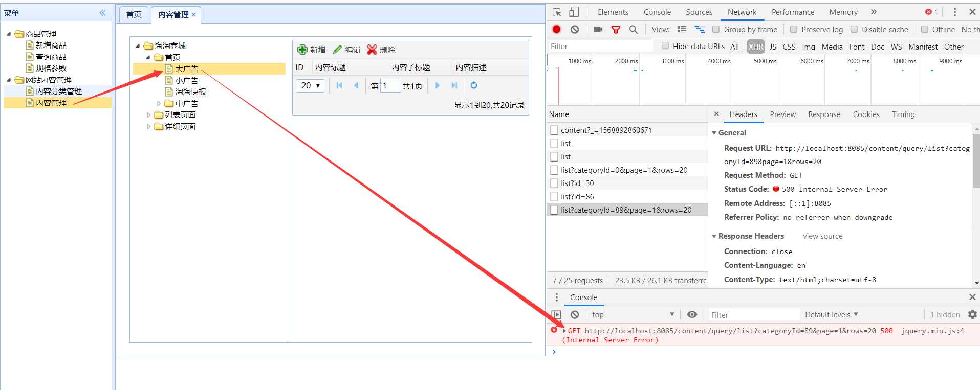Clear console messages icon

575,315
